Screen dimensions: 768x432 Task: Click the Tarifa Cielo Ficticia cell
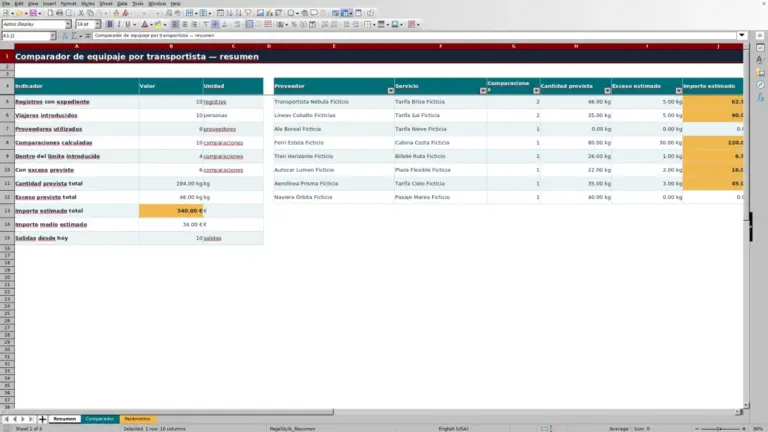[x=440, y=184]
